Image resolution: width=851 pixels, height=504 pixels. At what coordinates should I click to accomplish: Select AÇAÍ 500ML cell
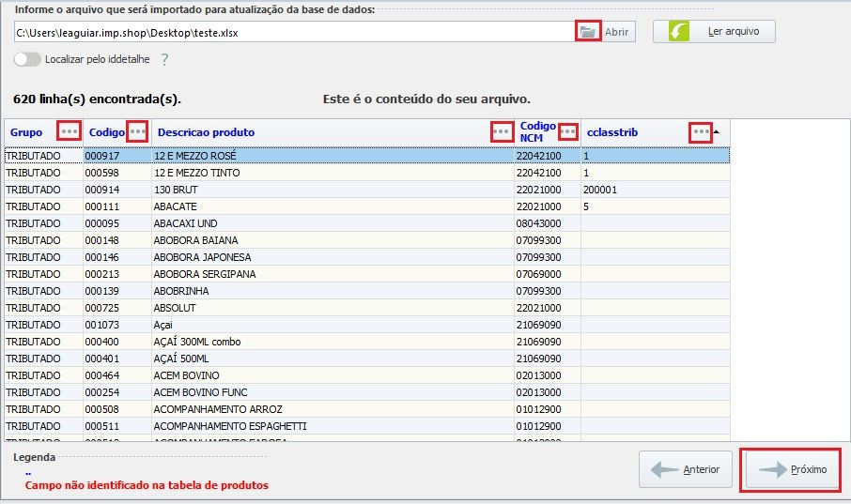(333, 359)
